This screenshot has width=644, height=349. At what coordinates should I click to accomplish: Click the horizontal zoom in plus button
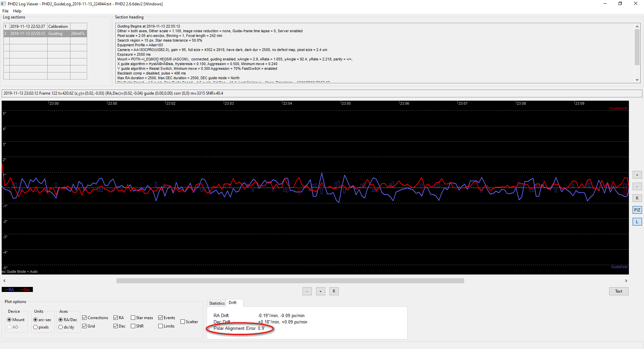(x=320, y=291)
